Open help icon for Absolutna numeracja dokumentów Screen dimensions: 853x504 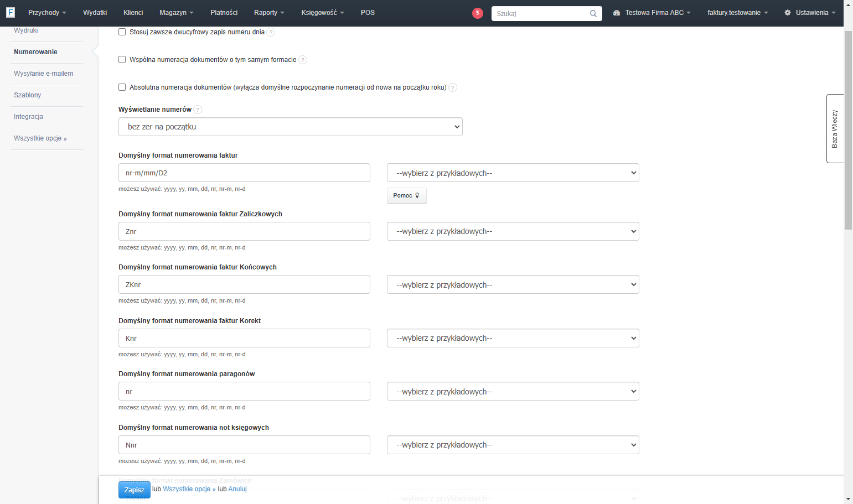click(453, 87)
